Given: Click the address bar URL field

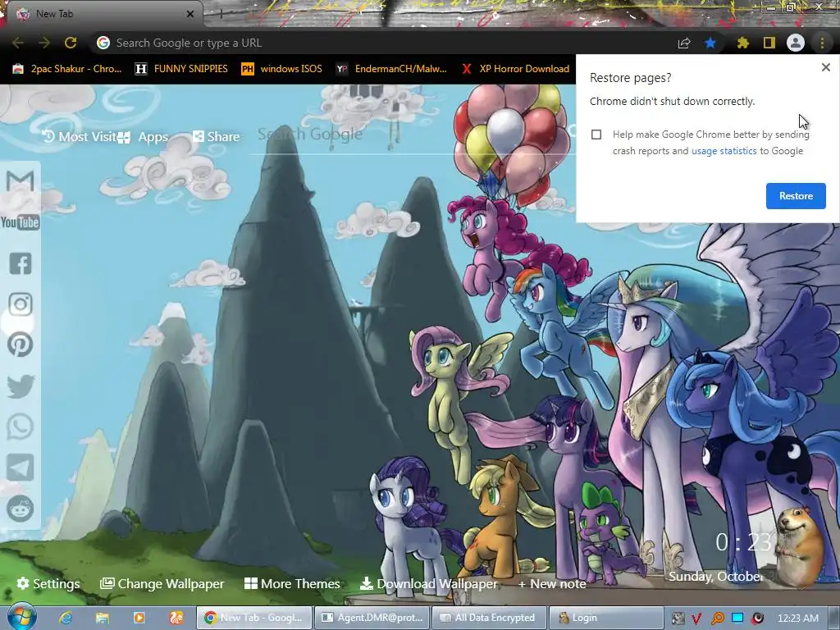Looking at the screenshot, I should 381,43.
